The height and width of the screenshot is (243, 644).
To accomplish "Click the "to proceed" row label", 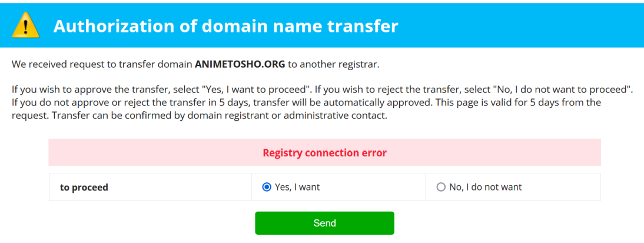I will [x=84, y=188].
